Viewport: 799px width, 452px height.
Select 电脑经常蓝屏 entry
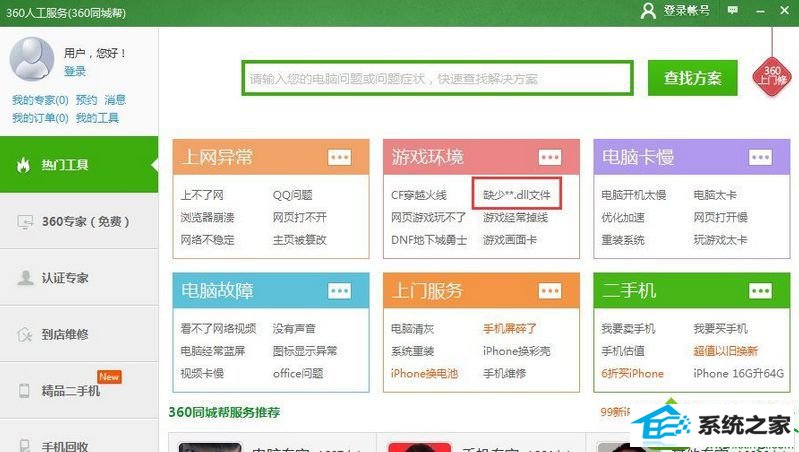tap(212, 351)
